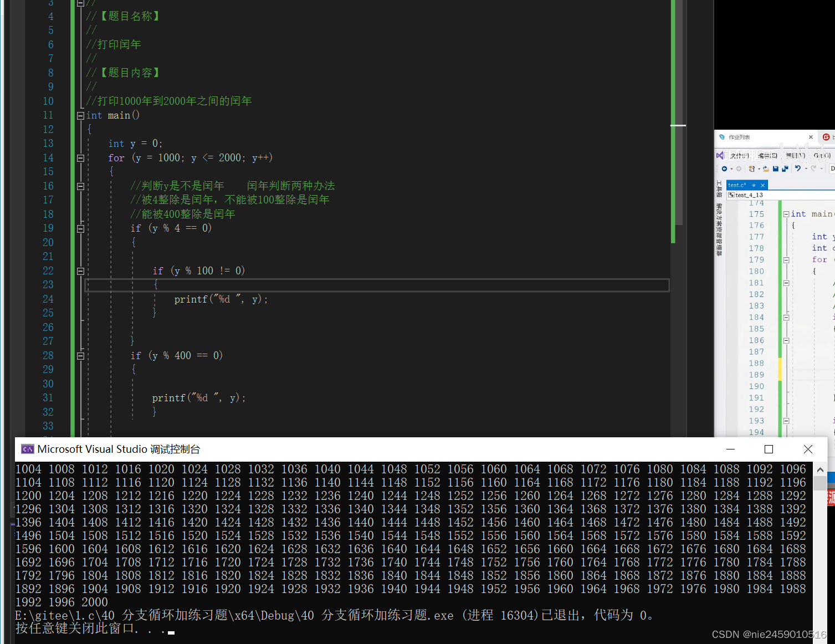
Task: Open the new item dropdown arrow
Action: [759, 169]
